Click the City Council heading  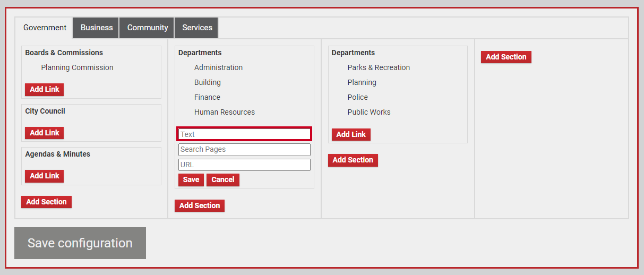pyautogui.click(x=45, y=111)
